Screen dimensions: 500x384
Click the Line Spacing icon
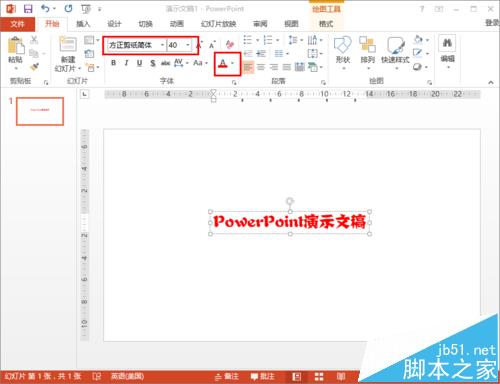click(x=293, y=40)
